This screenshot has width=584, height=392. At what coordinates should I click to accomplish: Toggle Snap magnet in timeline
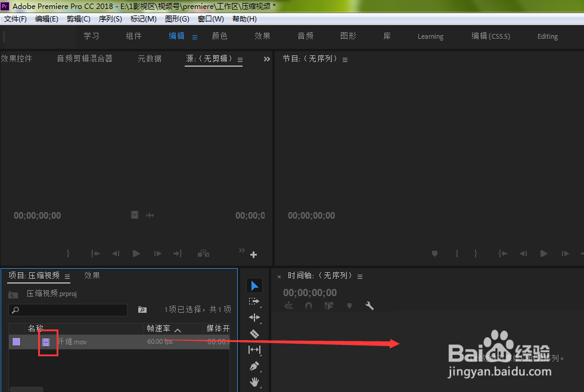point(309,306)
